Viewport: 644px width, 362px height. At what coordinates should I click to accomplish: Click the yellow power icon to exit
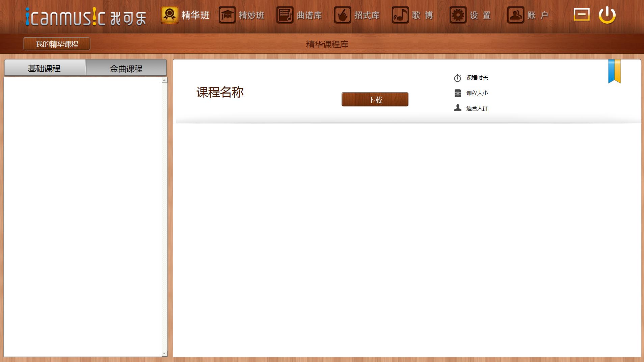point(607,15)
